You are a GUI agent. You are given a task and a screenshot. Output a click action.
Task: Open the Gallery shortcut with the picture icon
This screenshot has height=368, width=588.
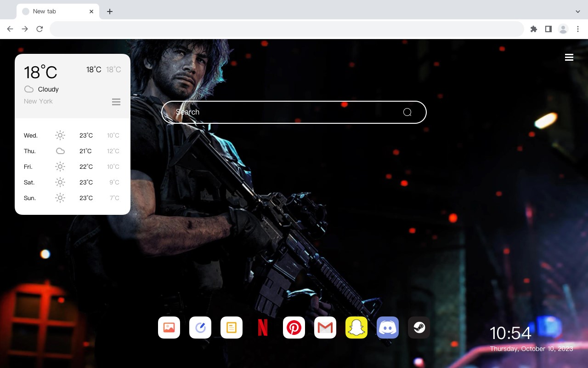(x=169, y=328)
